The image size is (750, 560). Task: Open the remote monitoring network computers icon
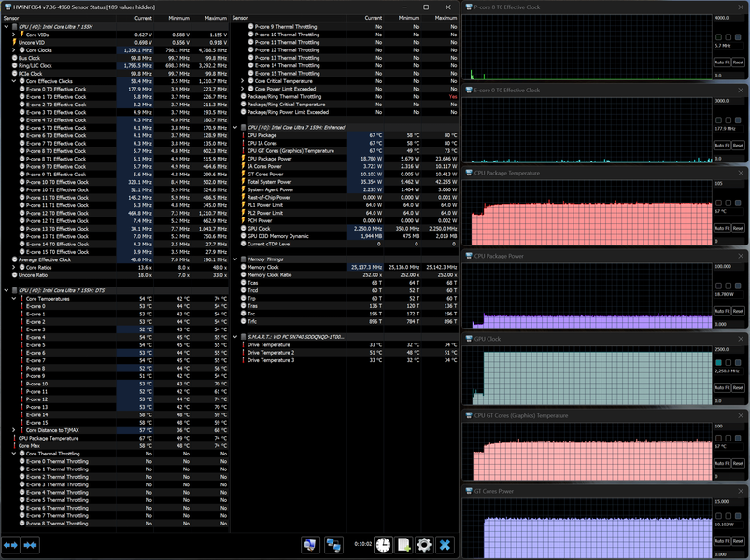click(x=333, y=545)
